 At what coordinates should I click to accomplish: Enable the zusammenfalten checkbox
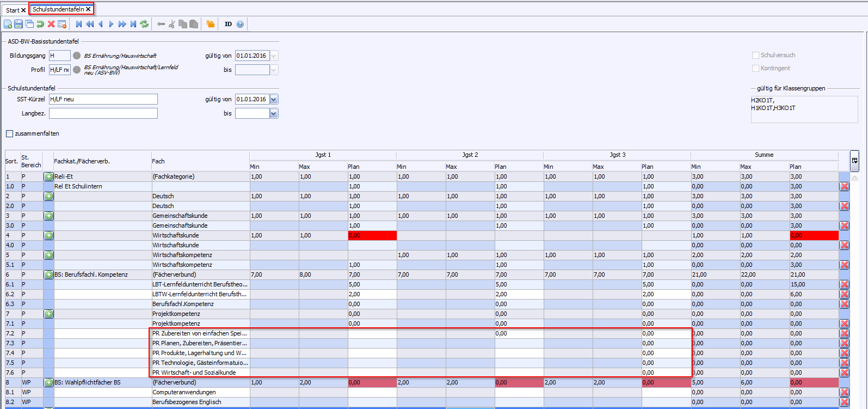(x=9, y=133)
